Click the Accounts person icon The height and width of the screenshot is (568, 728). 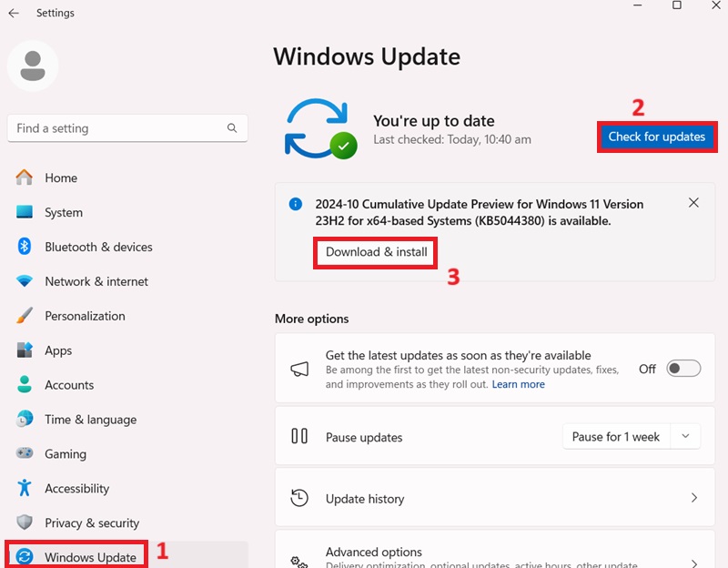tap(25, 384)
